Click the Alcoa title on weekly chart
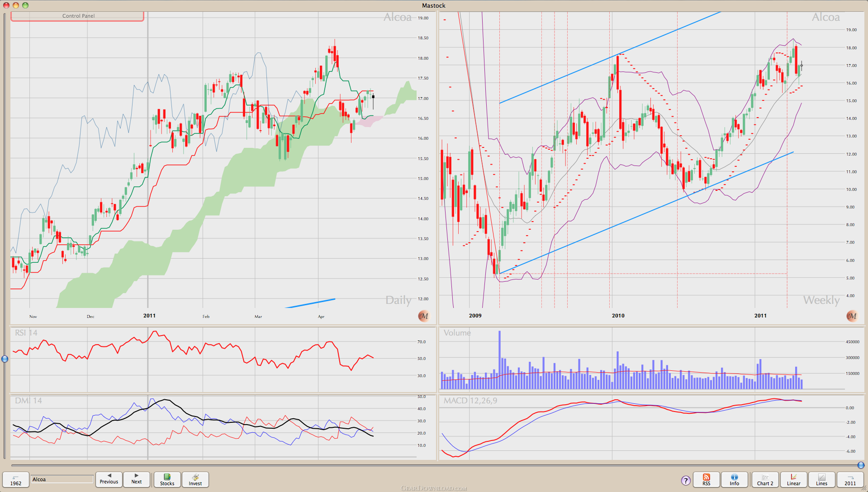Image resolution: width=868 pixels, height=492 pixels. [825, 17]
